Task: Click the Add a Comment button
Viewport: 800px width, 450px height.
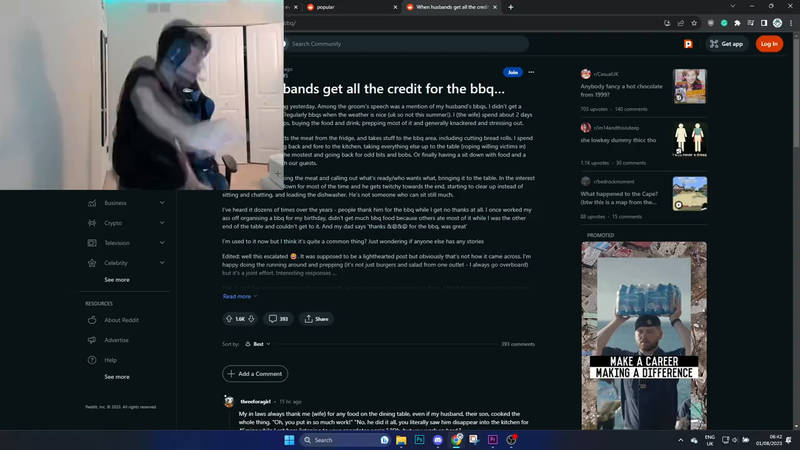Action: (x=255, y=373)
